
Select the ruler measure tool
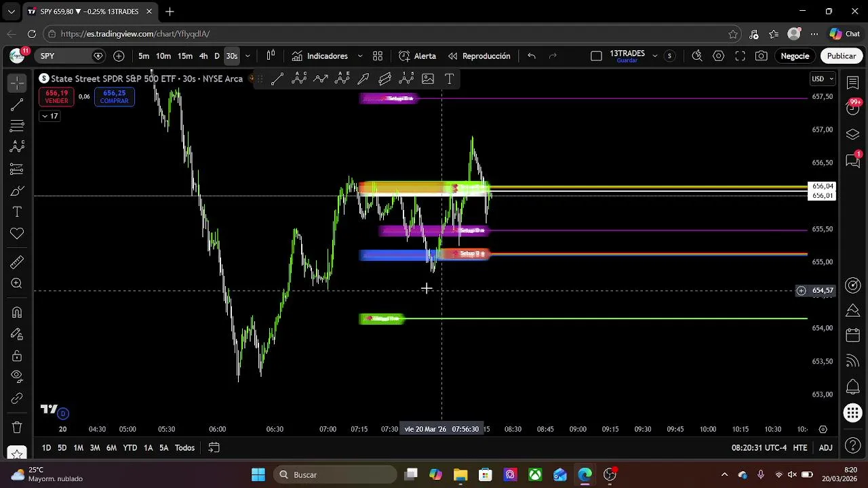pyautogui.click(x=17, y=262)
